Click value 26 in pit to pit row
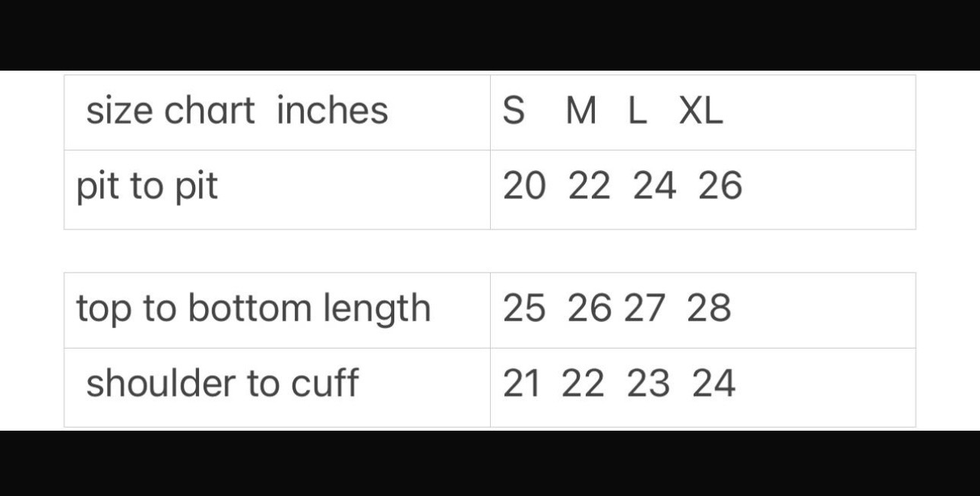The image size is (980, 496). click(720, 186)
